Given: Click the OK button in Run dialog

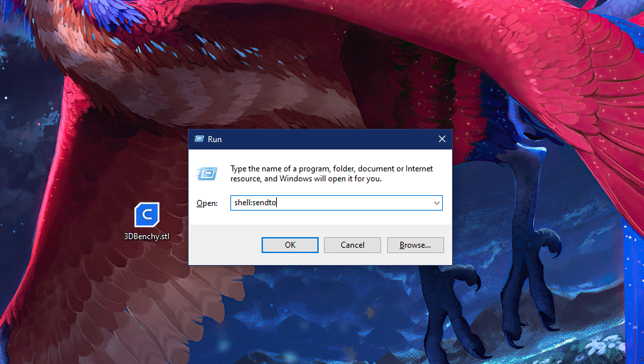Looking at the screenshot, I should 290,245.
